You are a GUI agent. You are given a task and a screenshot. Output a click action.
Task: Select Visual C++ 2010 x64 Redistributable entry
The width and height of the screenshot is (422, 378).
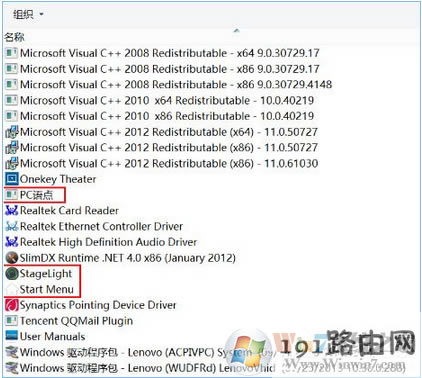[x=160, y=100]
